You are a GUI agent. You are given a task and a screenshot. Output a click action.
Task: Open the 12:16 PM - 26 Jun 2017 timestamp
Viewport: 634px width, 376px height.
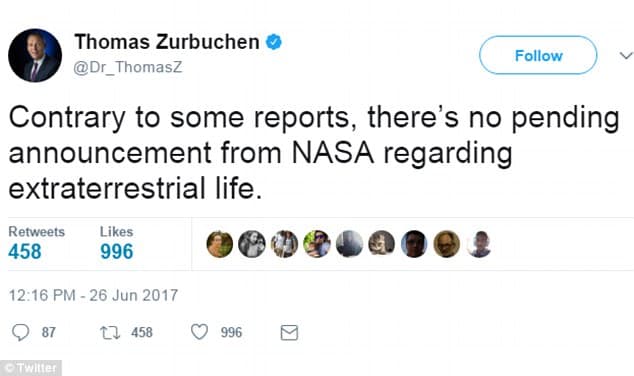point(93,296)
